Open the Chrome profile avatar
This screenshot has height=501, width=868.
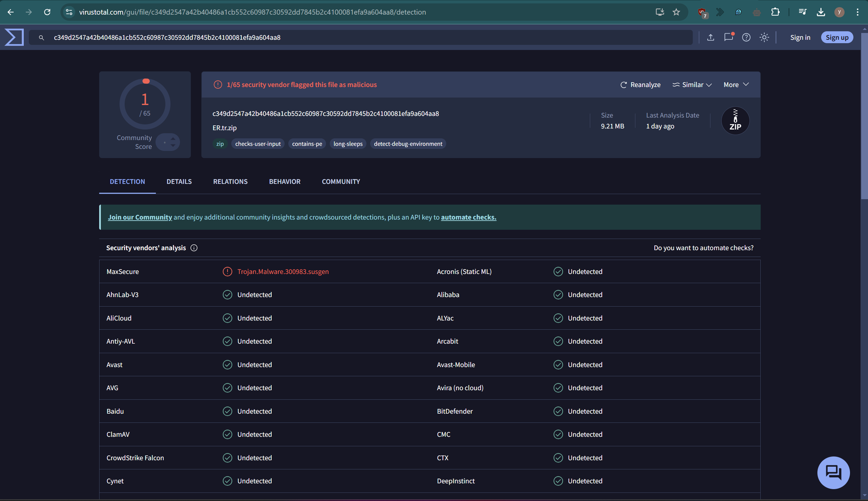point(839,12)
